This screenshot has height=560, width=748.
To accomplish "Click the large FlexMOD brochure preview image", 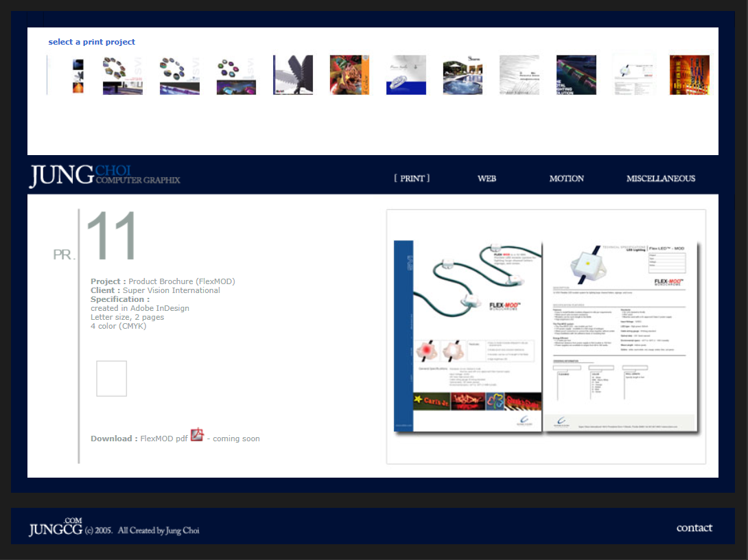I will point(546,336).
